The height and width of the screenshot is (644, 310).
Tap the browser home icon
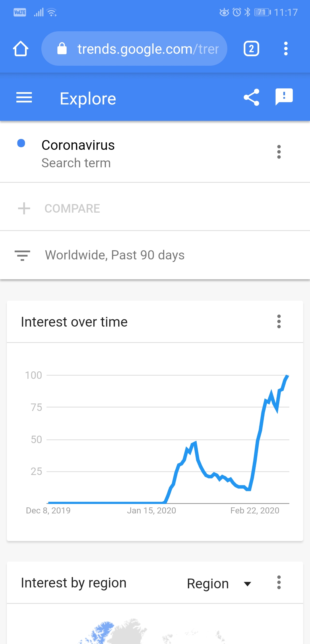(x=21, y=49)
